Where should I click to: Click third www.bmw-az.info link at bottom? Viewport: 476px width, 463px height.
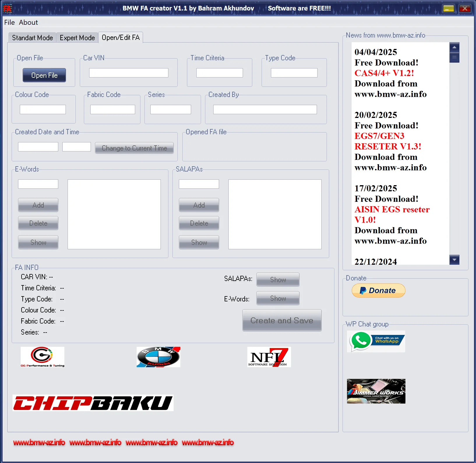click(x=151, y=443)
